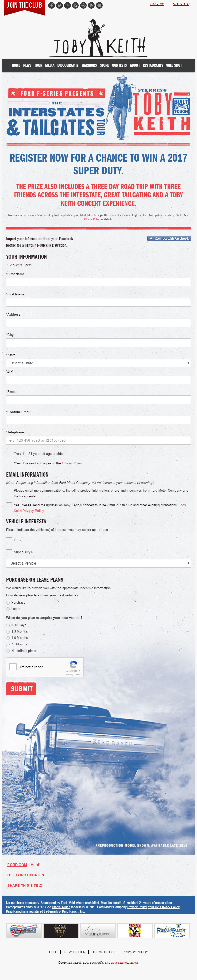Click into the First Name field
This screenshot has height=980, width=197.
point(98,282)
